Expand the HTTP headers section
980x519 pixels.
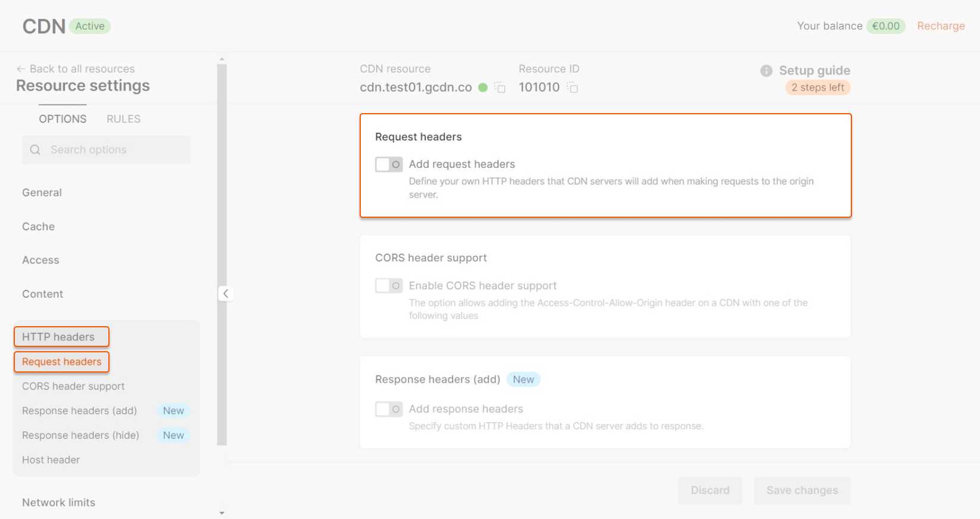(58, 337)
